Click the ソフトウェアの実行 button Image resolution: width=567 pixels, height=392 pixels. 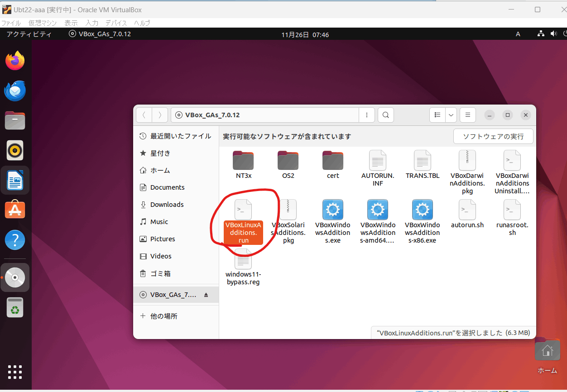coord(493,136)
